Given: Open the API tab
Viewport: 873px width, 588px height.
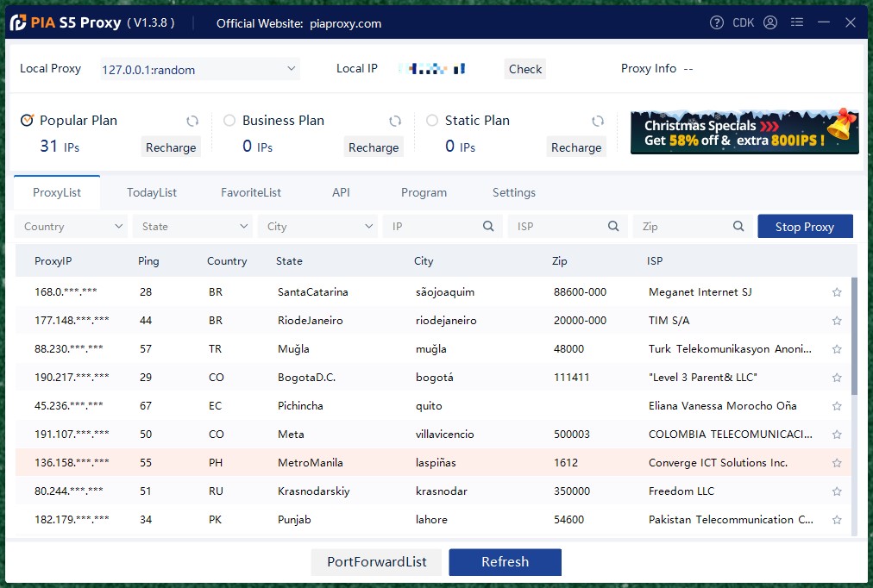Looking at the screenshot, I should pos(341,192).
